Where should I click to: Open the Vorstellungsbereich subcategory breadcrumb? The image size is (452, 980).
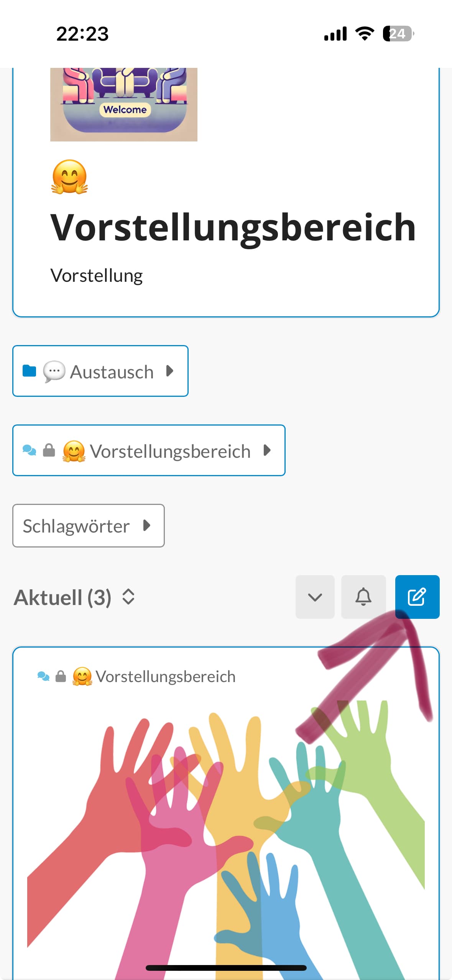click(x=170, y=451)
